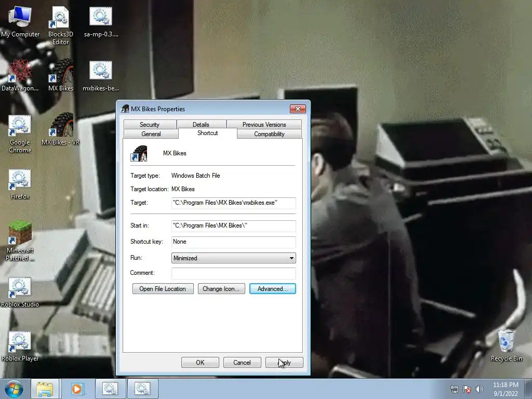The width and height of the screenshot is (532, 399).
Task: Select the Roblox Player desktop shortcut
Action: [x=20, y=346]
